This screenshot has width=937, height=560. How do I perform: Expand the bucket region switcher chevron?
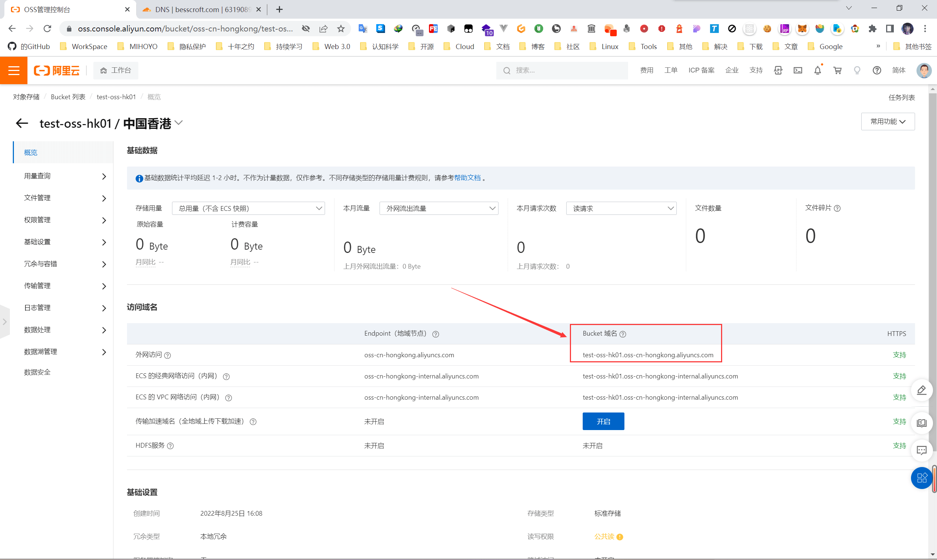pos(179,123)
